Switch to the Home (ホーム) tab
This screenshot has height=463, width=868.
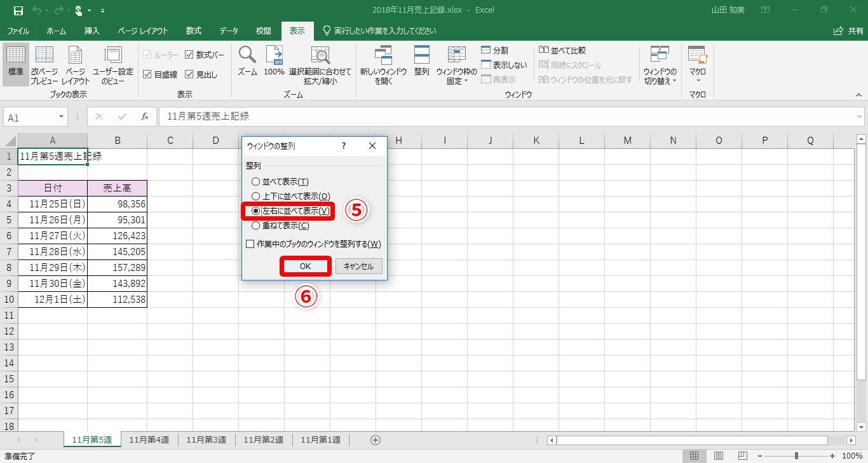pyautogui.click(x=57, y=31)
